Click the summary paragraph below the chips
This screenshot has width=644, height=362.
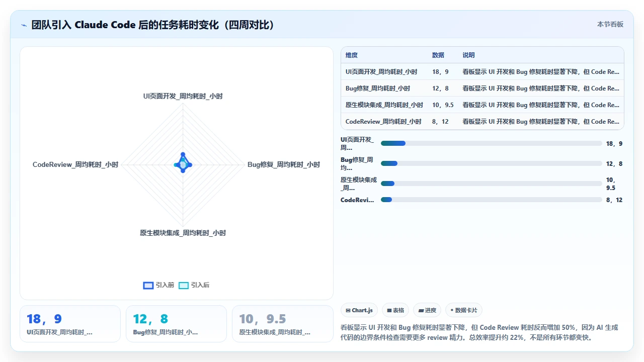pyautogui.click(x=479, y=332)
